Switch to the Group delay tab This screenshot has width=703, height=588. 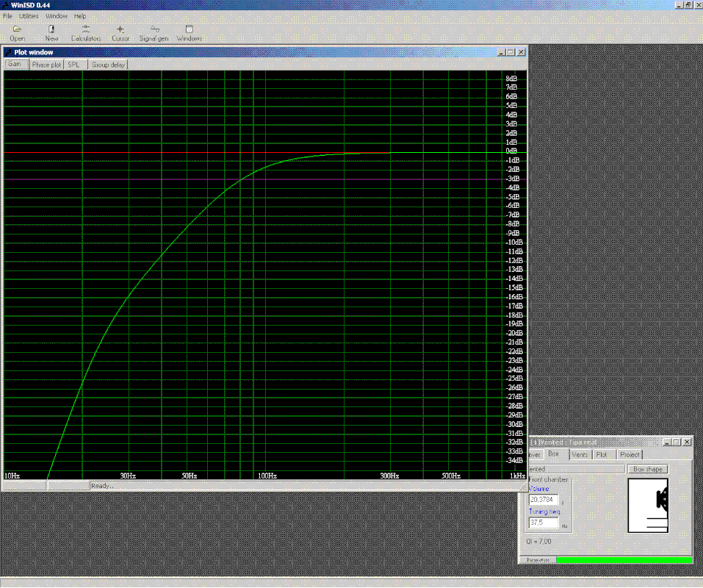tap(108, 65)
